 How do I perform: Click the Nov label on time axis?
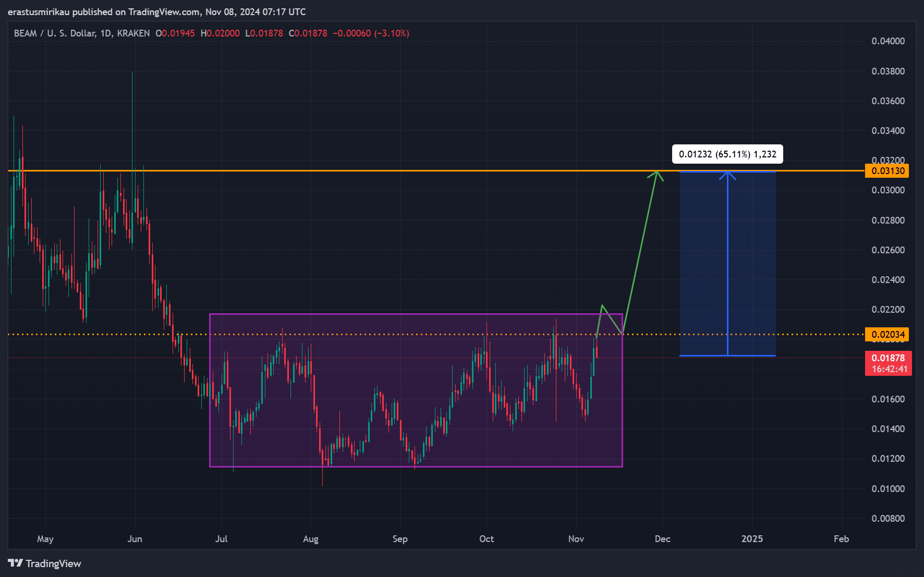[576, 539]
